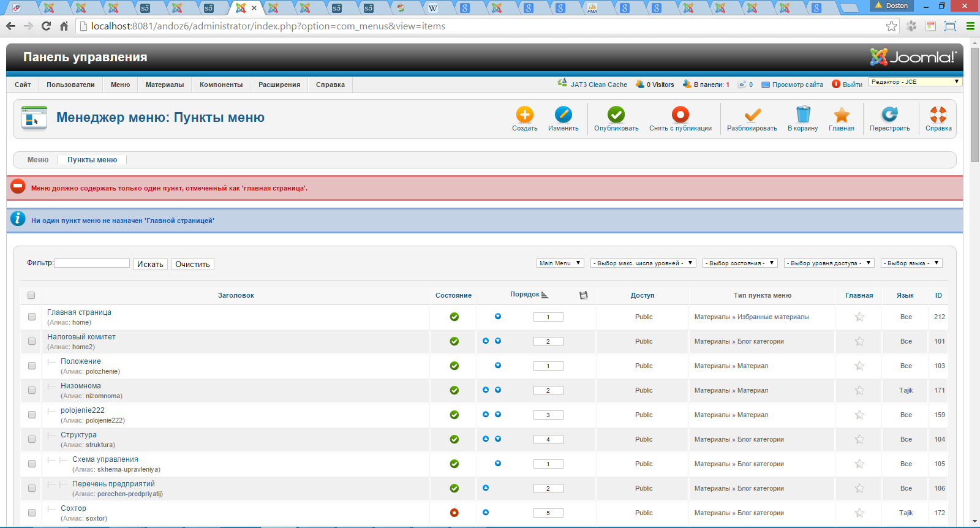Switch to the Пункты меню submenu tab
This screenshot has height=528, width=980.
[92, 160]
